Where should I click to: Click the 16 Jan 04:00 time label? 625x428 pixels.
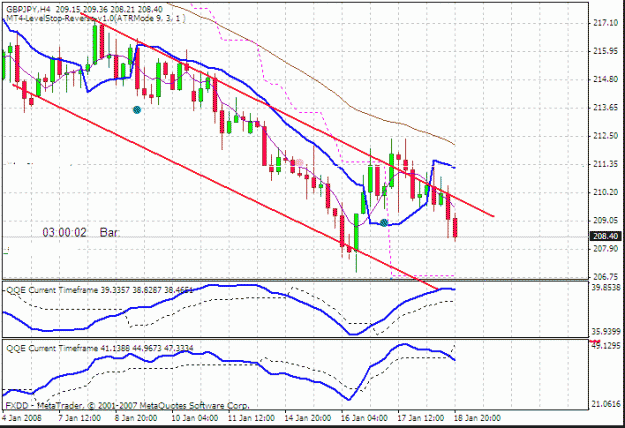(x=364, y=418)
